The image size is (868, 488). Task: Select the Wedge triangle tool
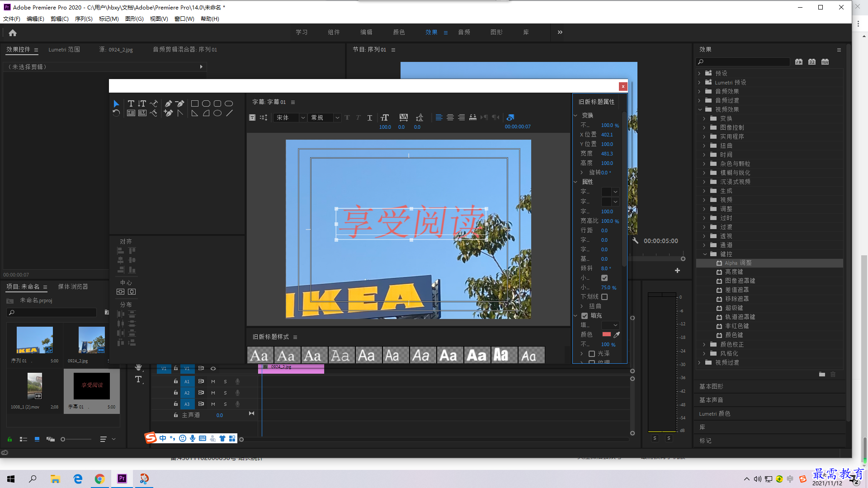coord(195,113)
